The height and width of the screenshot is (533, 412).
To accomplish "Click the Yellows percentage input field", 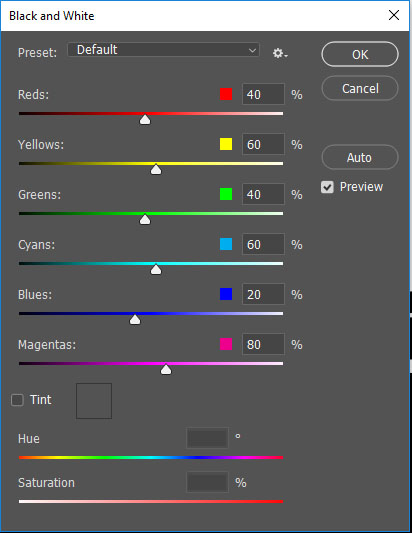I will (x=263, y=144).
